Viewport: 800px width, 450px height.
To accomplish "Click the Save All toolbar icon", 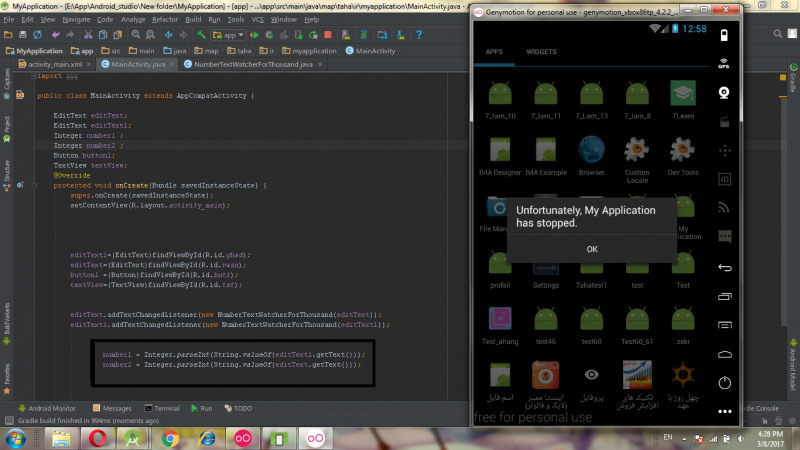I will (x=22, y=35).
